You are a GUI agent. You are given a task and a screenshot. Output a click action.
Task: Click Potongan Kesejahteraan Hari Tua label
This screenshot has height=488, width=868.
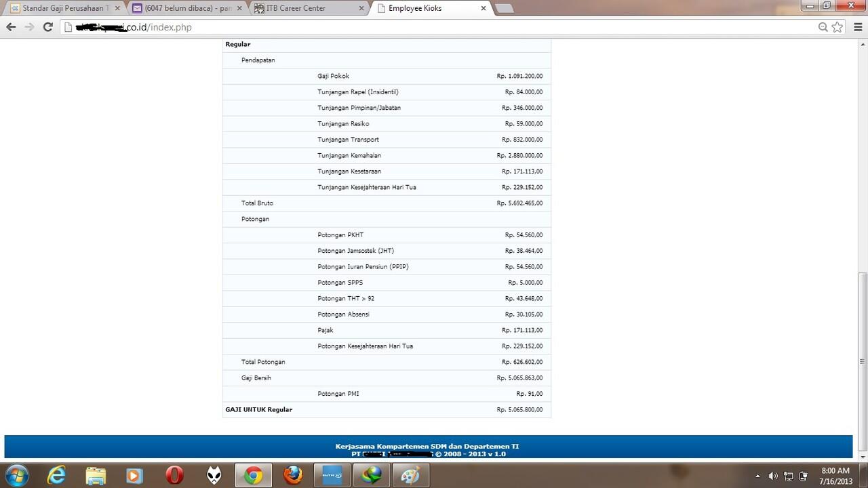[x=365, y=346]
